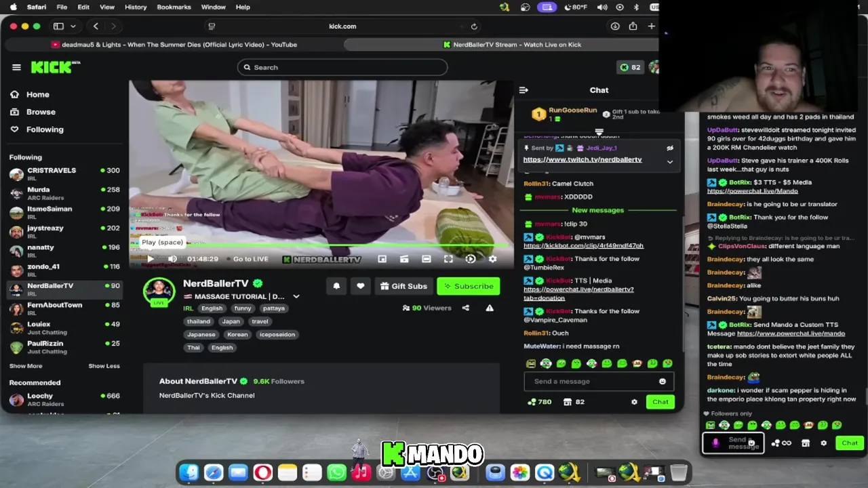868x488 pixels.
Task: Open video player settings gear
Action: point(492,259)
